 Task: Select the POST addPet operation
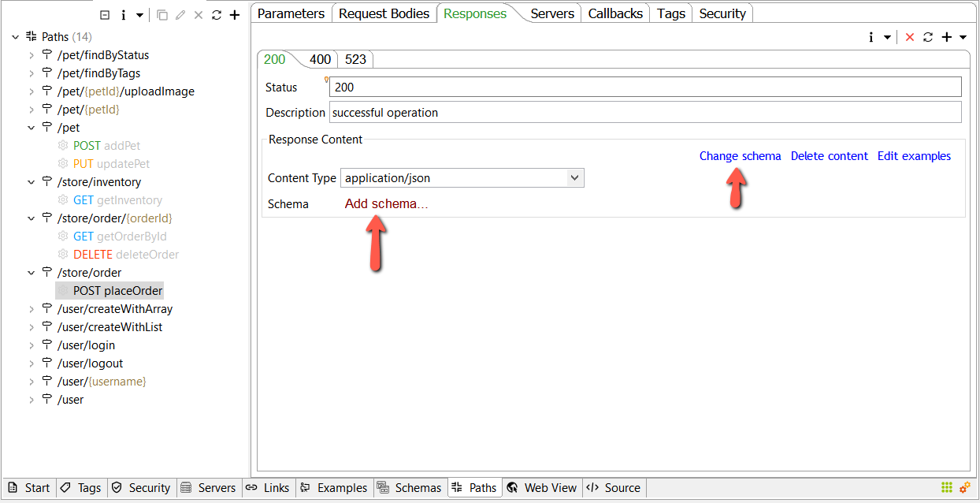(x=106, y=146)
